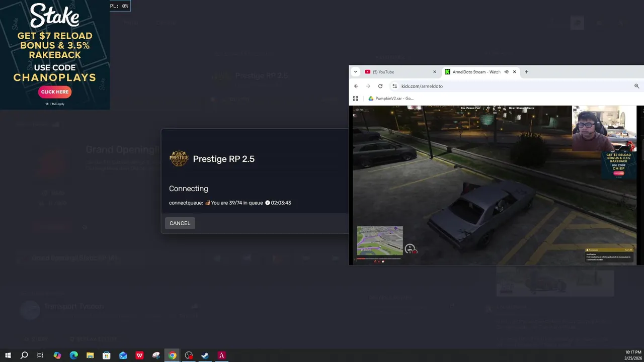Launch Copilot from the taskbar
Image resolution: width=644 pixels, height=362 pixels.
click(x=57, y=355)
